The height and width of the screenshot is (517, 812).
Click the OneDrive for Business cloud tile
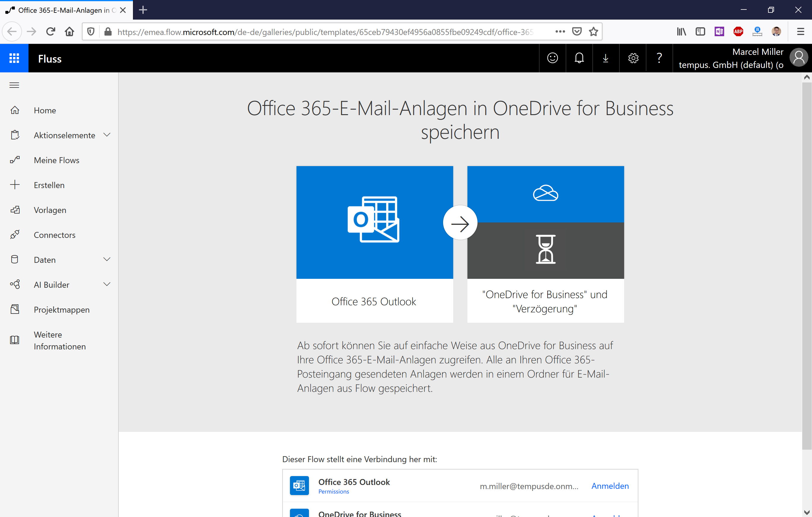pos(545,194)
